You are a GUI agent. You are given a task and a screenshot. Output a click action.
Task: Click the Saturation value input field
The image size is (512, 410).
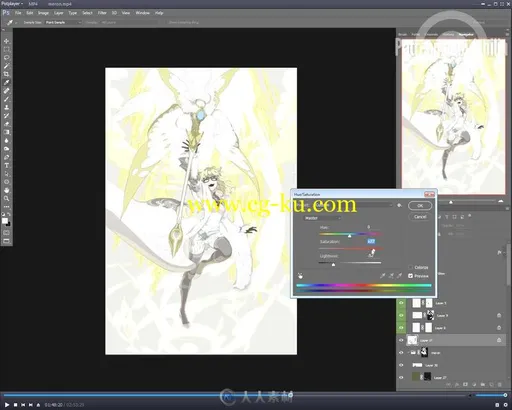click(371, 241)
